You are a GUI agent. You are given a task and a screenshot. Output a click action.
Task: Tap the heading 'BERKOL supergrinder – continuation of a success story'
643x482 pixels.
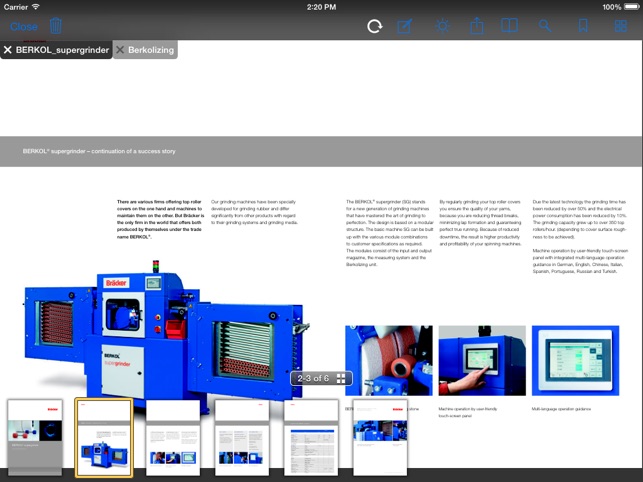coord(99,151)
